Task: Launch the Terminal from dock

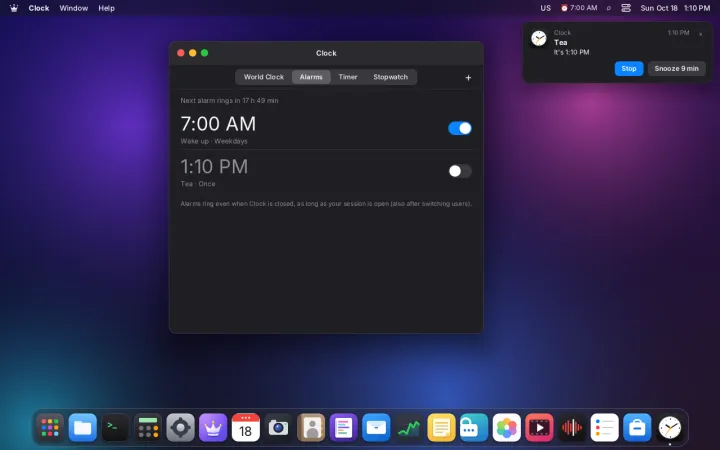Action: coord(115,428)
